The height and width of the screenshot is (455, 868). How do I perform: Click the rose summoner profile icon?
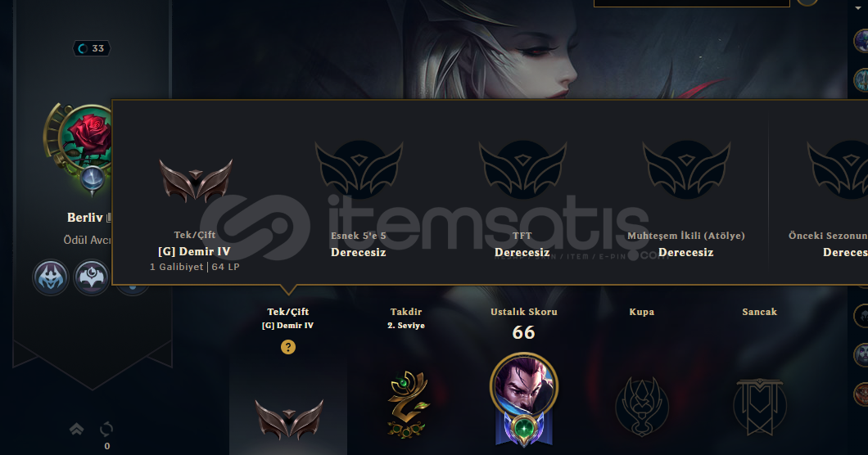(87, 137)
